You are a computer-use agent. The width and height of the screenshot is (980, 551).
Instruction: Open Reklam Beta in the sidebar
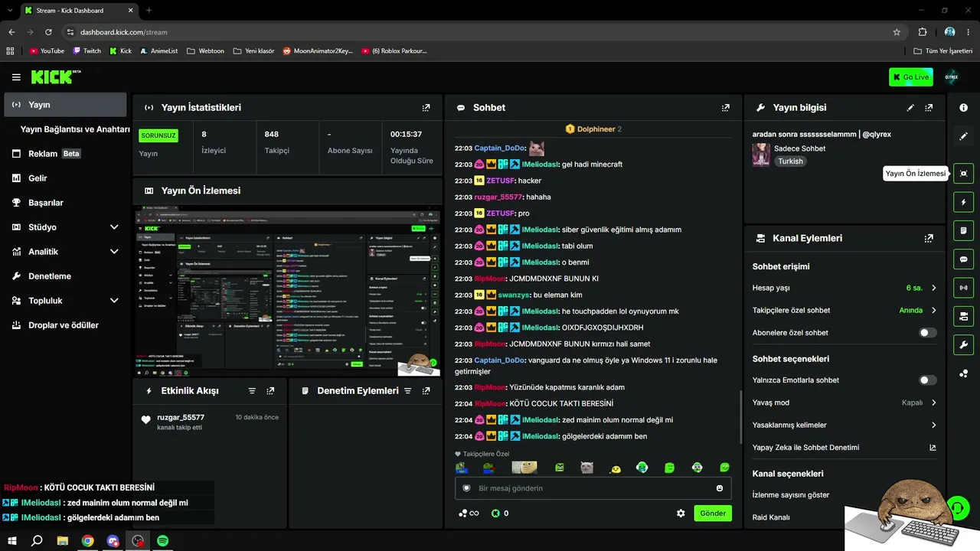(x=65, y=154)
